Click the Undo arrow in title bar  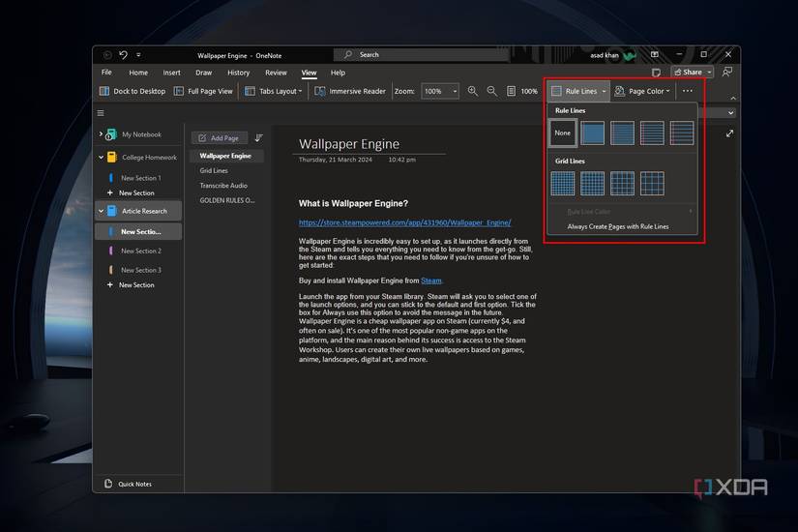[x=123, y=54]
